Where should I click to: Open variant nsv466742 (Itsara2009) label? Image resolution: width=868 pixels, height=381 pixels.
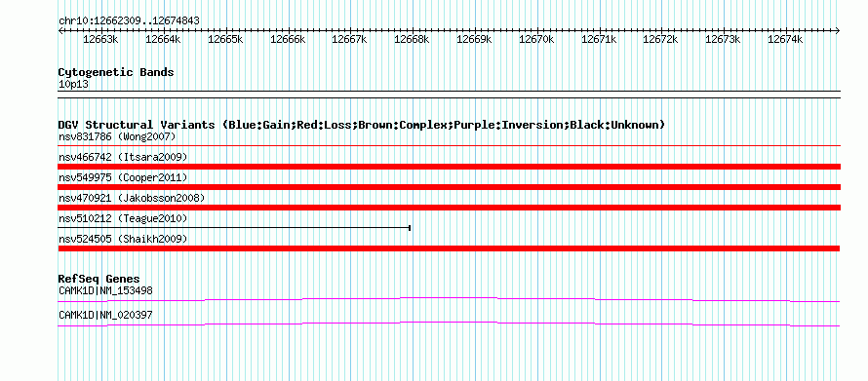pos(123,157)
